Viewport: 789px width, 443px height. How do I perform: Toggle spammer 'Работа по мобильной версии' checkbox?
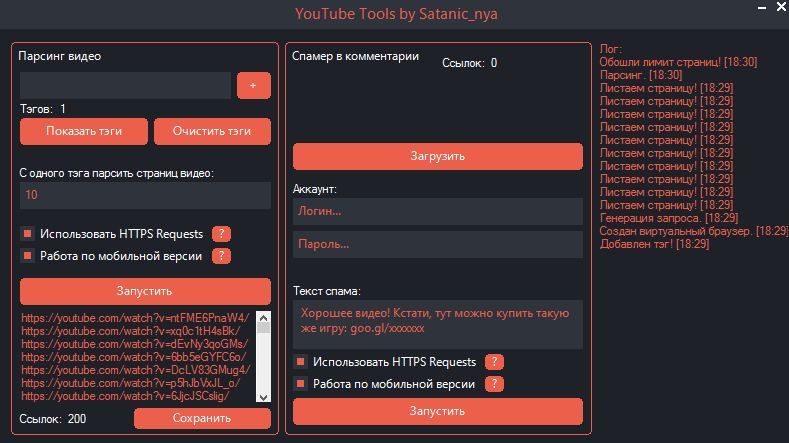click(x=300, y=384)
